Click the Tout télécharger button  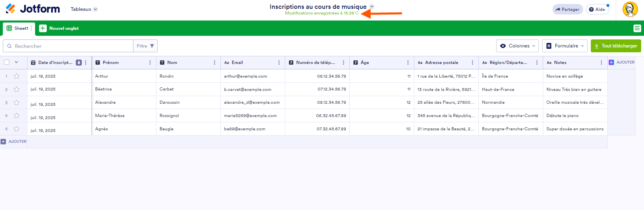(x=615, y=46)
